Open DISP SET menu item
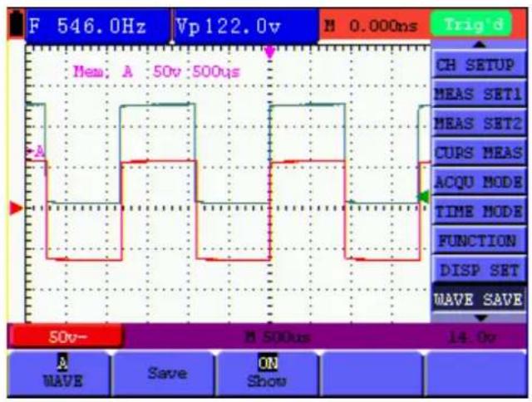The image size is (532, 402). click(479, 270)
